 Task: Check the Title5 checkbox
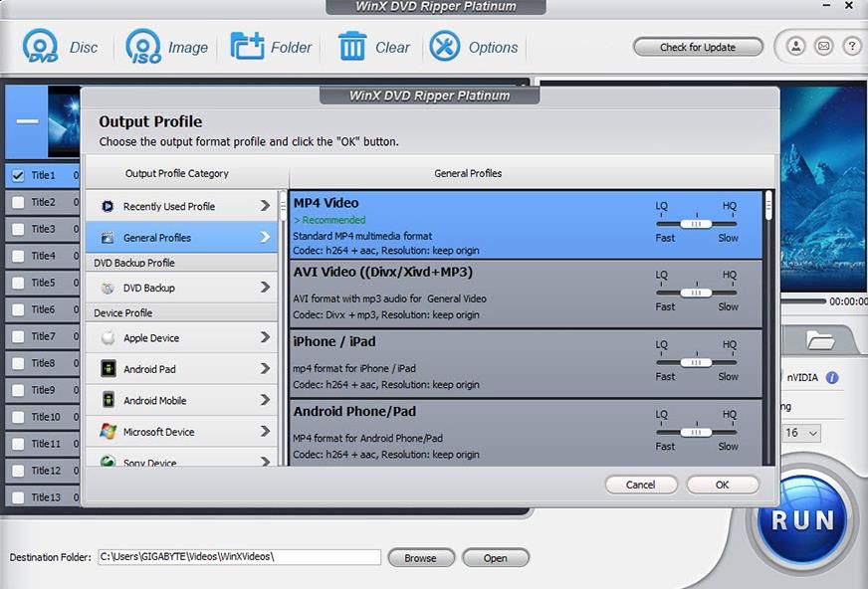click(x=18, y=283)
